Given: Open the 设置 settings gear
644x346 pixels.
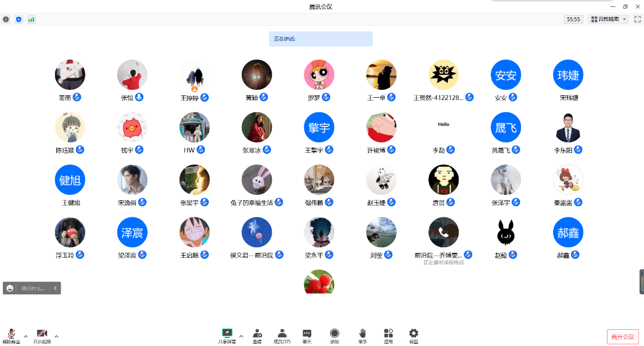Looking at the screenshot, I should coord(414,336).
